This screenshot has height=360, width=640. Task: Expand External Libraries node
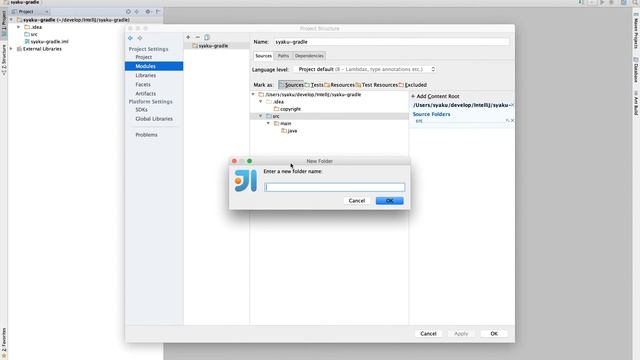11,49
